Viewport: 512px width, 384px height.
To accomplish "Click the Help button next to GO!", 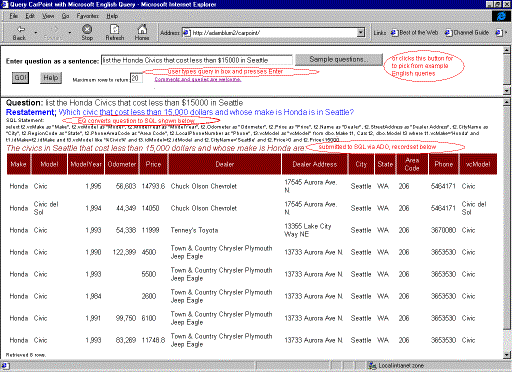I will pyautogui.click(x=51, y=78).
